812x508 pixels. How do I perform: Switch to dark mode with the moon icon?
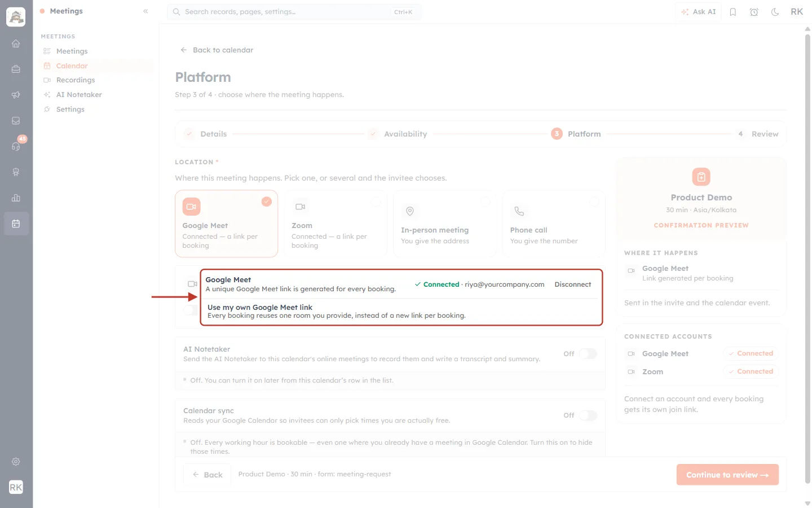pyautogui.click(x=775, y=12)
